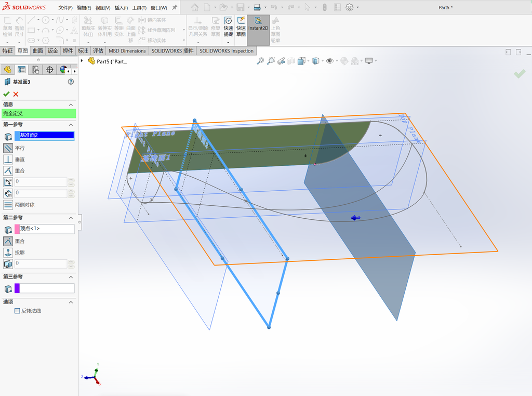Open the Print dropdown arrow

(265, 7)
